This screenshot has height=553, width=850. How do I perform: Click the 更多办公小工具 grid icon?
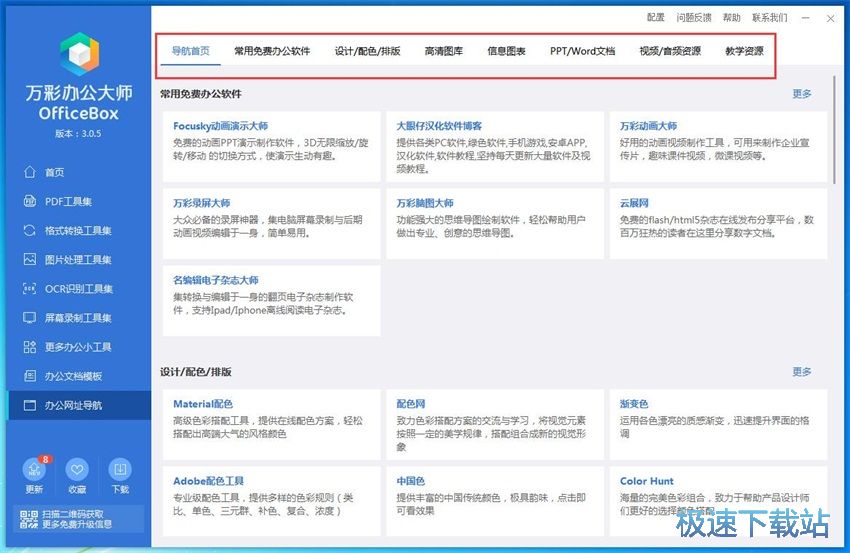point(30,347)
